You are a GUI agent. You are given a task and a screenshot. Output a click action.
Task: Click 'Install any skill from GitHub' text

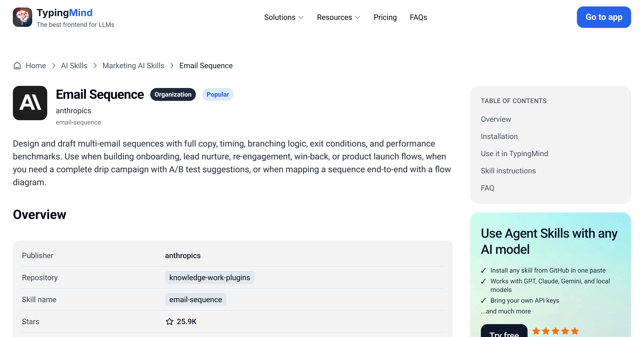click(x=548, y=270)
